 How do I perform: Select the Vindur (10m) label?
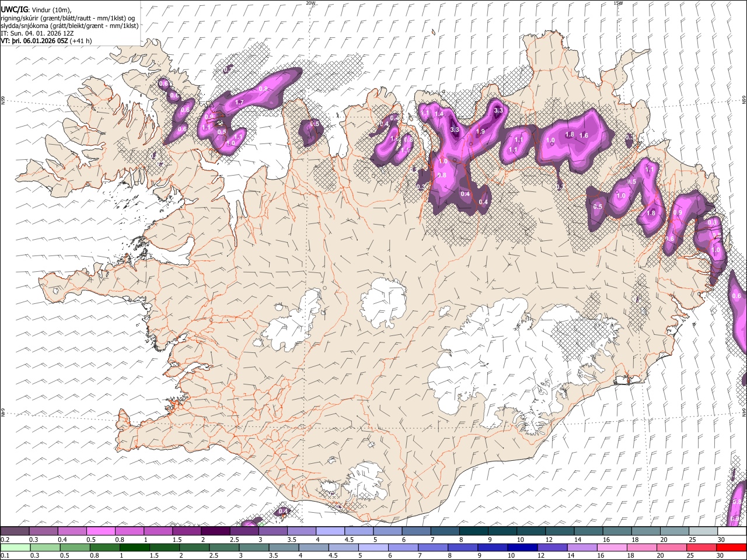(x=51, y=10)
